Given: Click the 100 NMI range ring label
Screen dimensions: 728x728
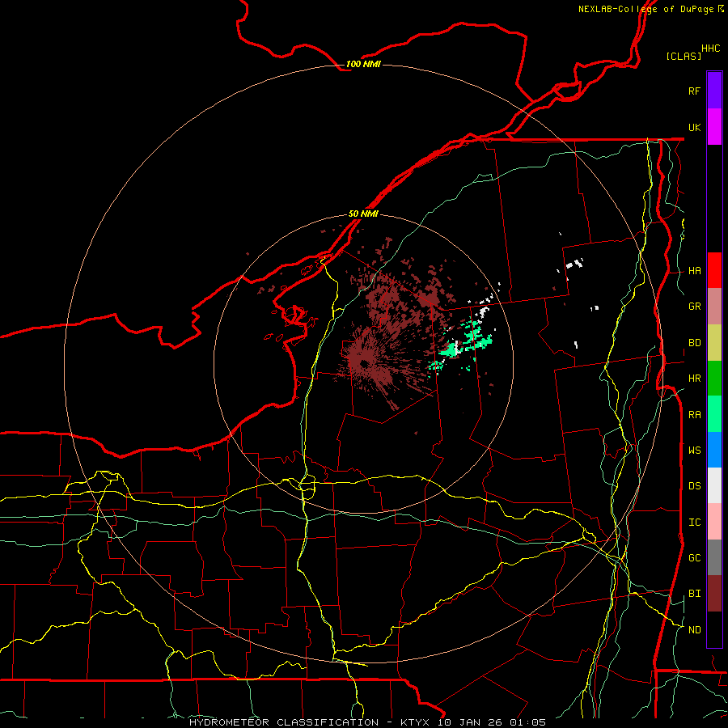Looking at the screenshot, I should pos(363,64).
